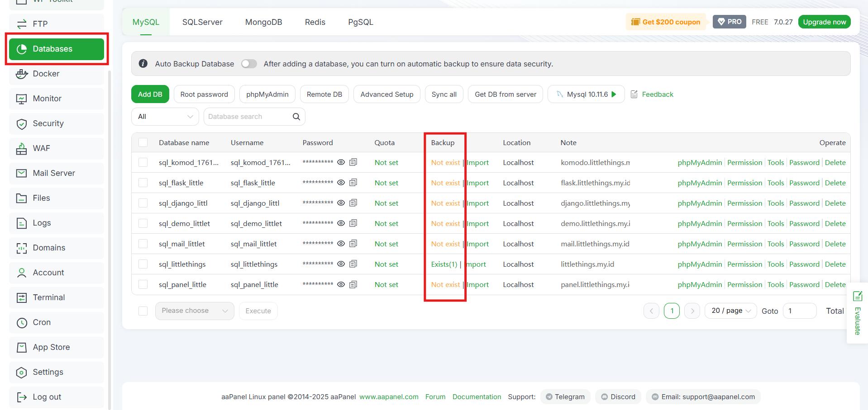The image size is (868, 410).
Task: Click the Upgrade now button
Action: pyautogui.click(x=825, y=22)
